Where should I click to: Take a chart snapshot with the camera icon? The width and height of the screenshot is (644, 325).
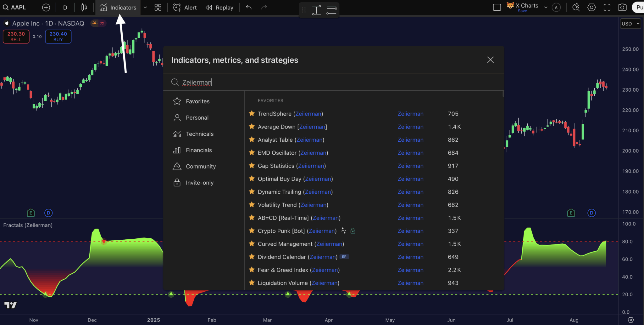click(623, 7)
